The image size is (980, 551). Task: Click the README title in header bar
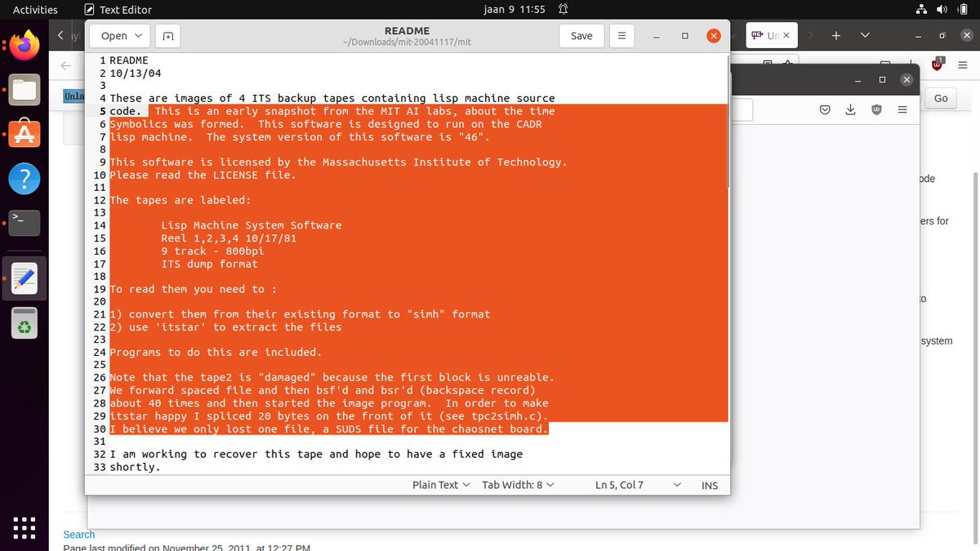pos(408,30)
